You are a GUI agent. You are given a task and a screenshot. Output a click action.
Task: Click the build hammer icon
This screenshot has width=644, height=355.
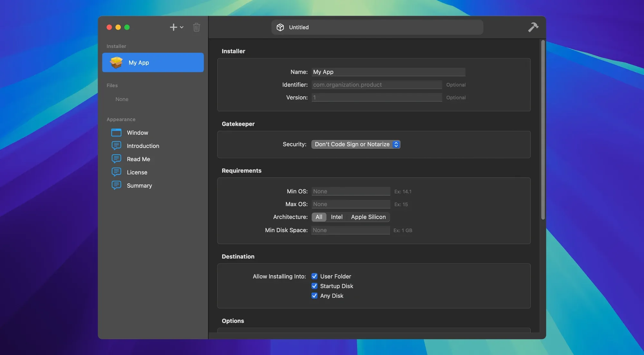pyautogui.click(x=533, y=27)
